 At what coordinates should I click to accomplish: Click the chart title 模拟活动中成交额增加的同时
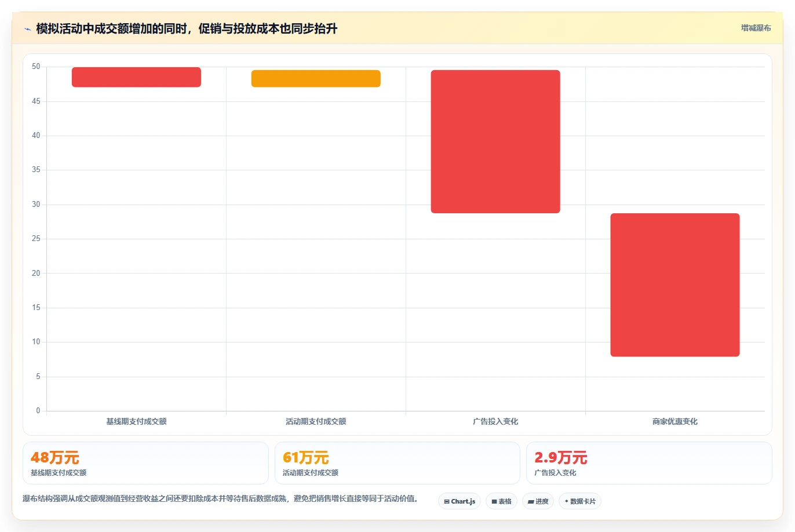click(x=187, y=28)
